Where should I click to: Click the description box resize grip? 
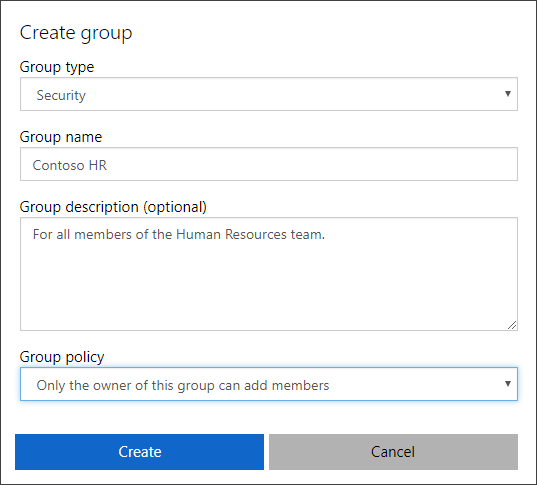(x=512, y=325)
